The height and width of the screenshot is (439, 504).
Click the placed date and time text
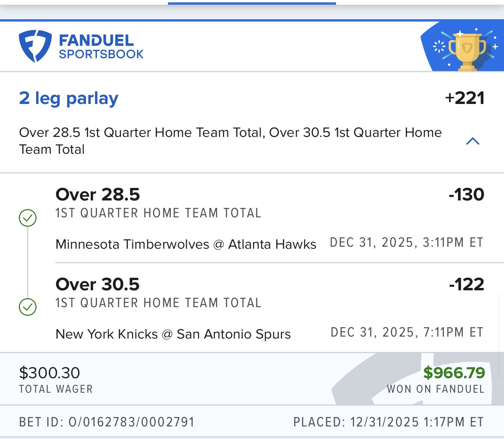[388, 422]
